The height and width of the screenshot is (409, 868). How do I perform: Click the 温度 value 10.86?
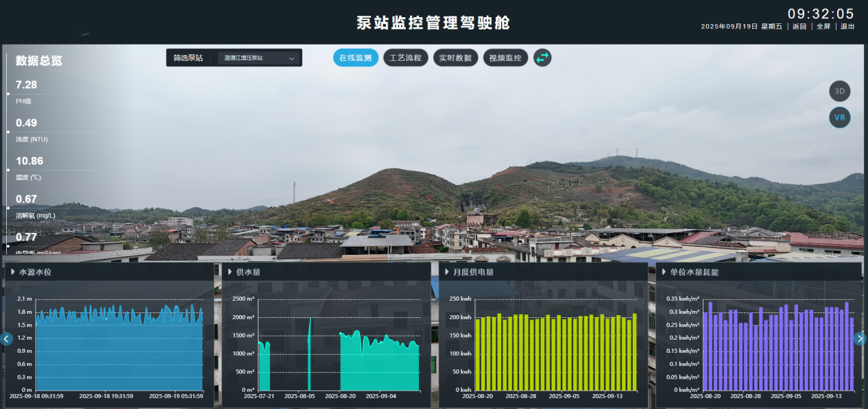tap(29, 161)
